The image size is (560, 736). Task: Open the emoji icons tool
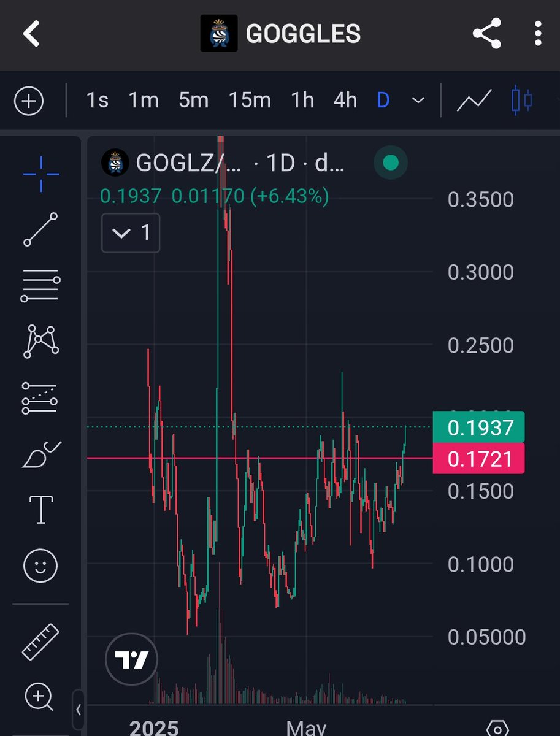40,565
